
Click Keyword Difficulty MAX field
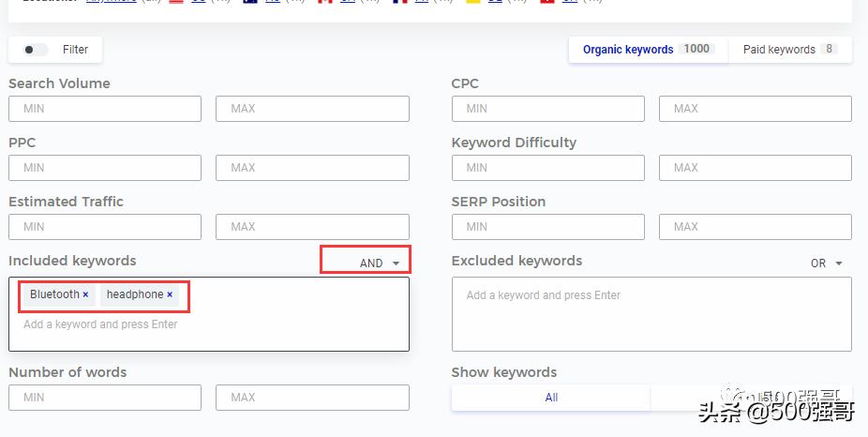pyautogui.click(x=756, y=168)
